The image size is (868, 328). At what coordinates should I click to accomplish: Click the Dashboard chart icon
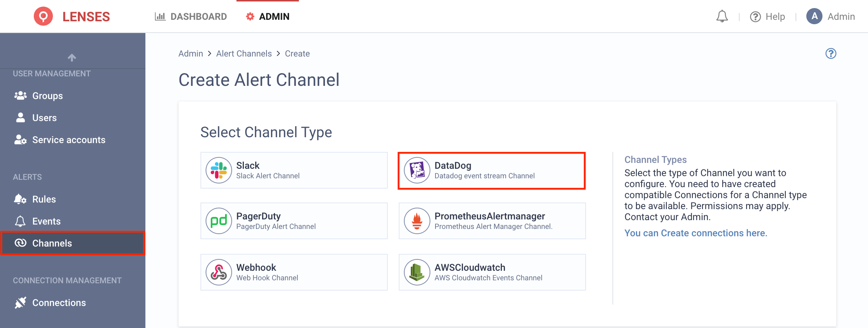click(x=160, y=17)
